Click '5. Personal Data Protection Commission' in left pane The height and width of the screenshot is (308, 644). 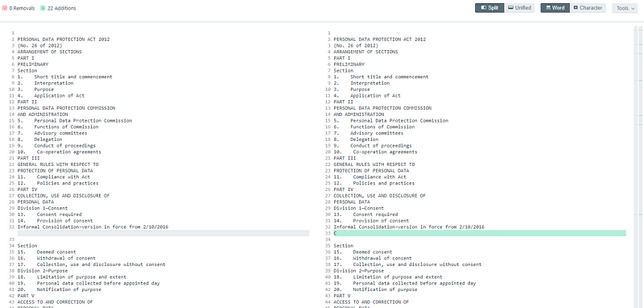click(x=75, y=121)
